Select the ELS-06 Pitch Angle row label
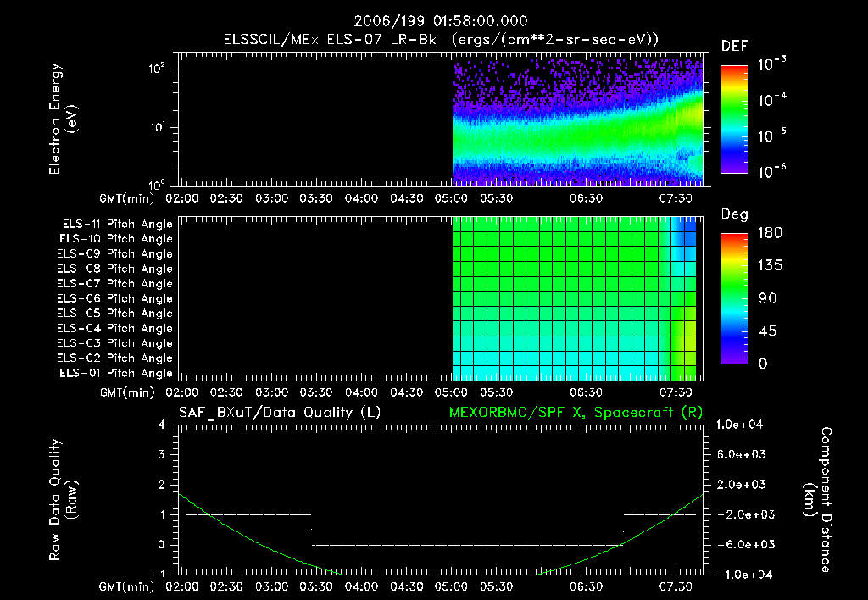The image size is (868, 600). pyautogui.click(x=114, y=299)
